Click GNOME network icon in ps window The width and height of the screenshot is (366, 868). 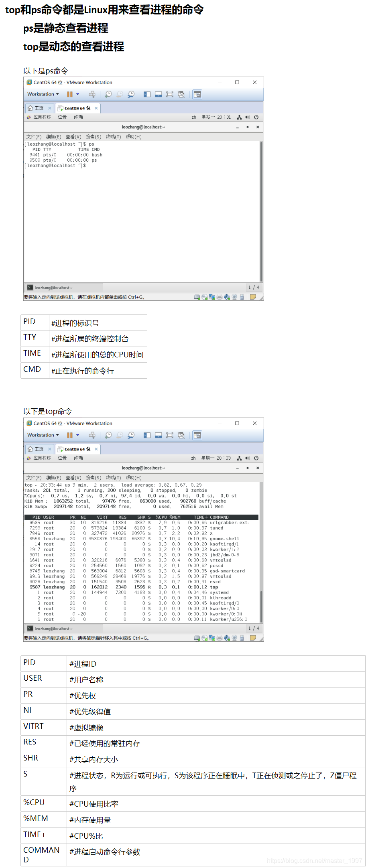(x=239, y=117)
